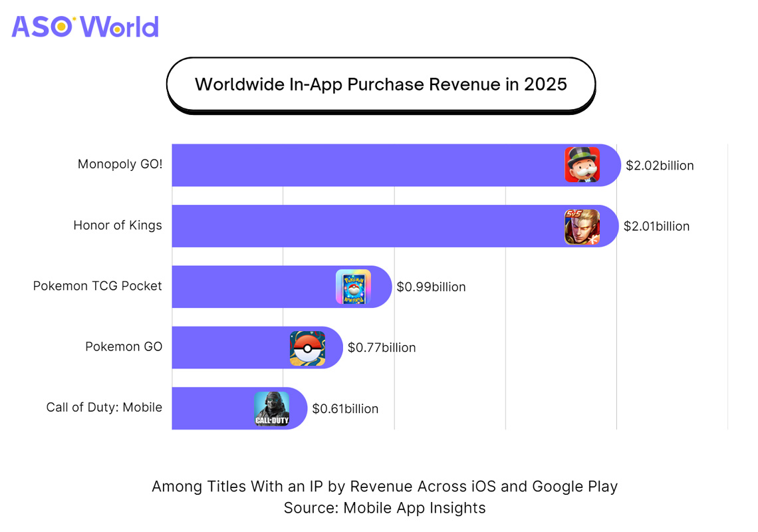Select the Honor of Kings axis label

click(x=117, y=225)
